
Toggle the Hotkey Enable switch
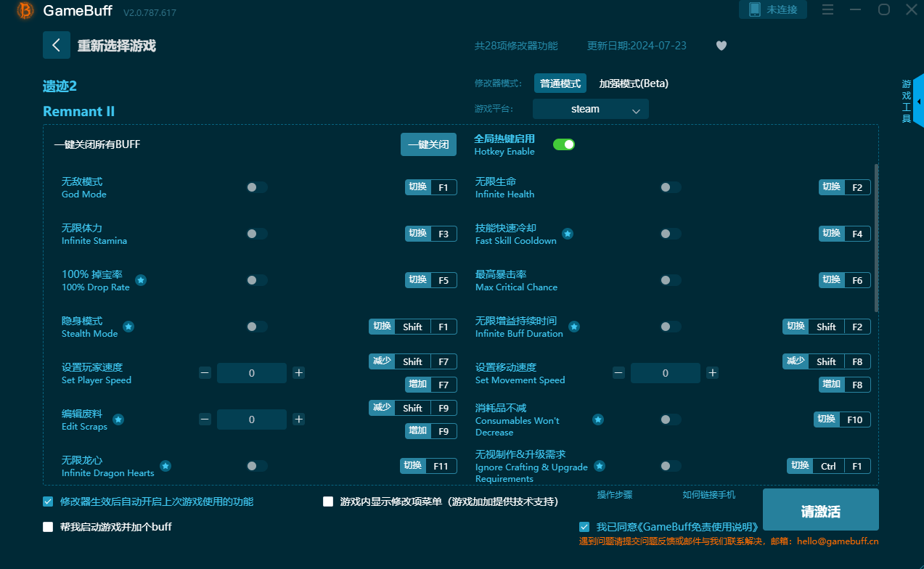(x=564, y=144)
